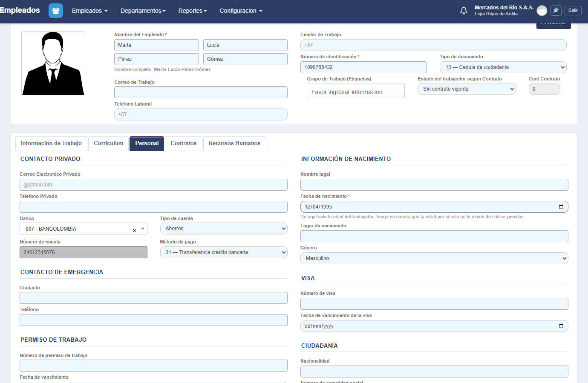Open the Departamentos menu

coord(143,11)
